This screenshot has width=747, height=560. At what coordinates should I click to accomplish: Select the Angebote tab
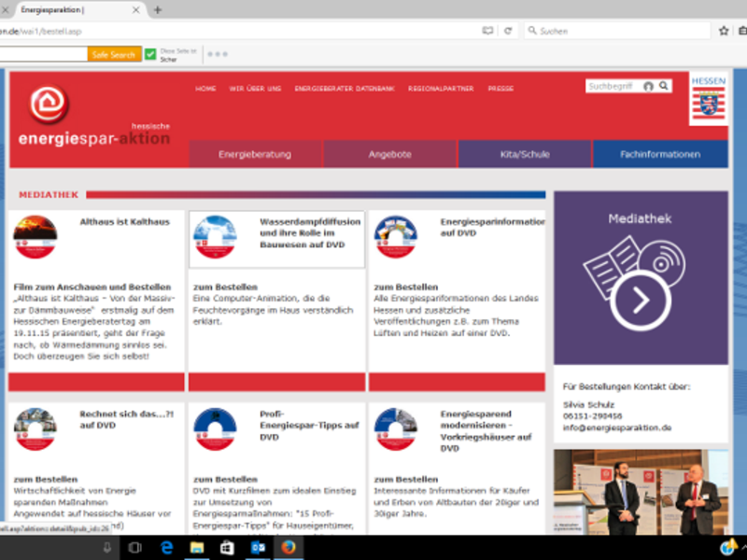click(390, 154)
